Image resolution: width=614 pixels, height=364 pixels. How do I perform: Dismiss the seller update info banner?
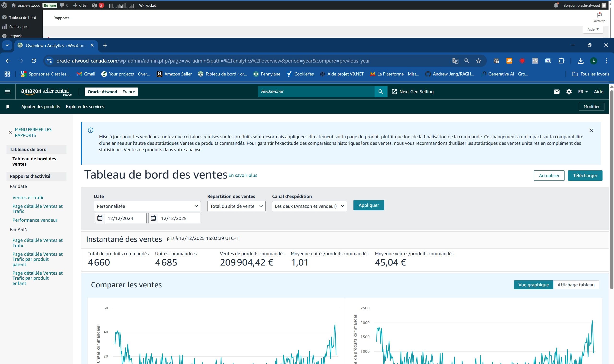coord(591,130)
